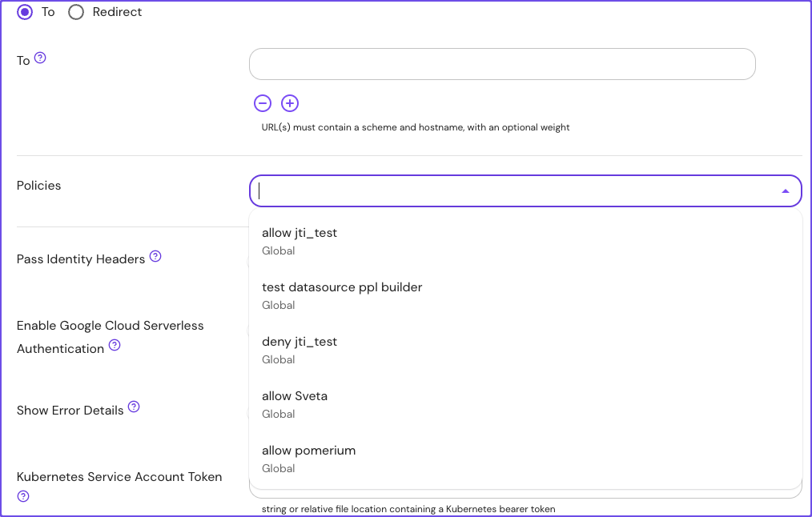Select the Redirect radio button
The width and height of the screenshot is (812, 517).
click(76, 12)
